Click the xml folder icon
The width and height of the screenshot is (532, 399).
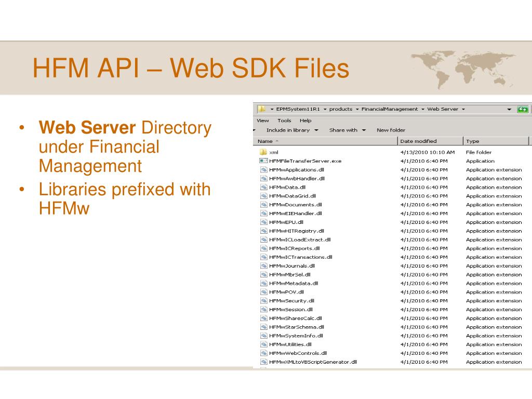[263, 152]
